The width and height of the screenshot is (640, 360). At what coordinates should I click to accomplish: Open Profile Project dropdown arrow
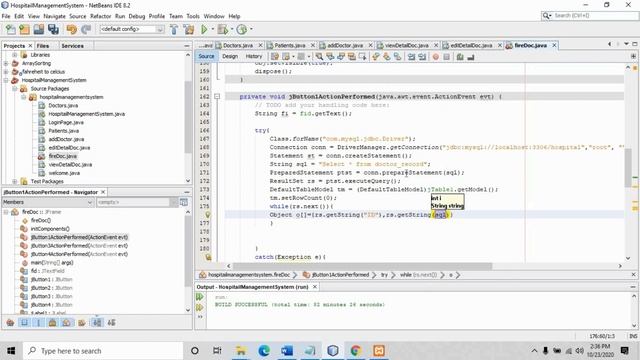251,29
